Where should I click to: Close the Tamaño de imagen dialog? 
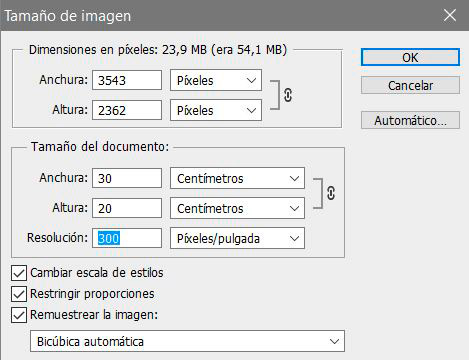(450, 15)
